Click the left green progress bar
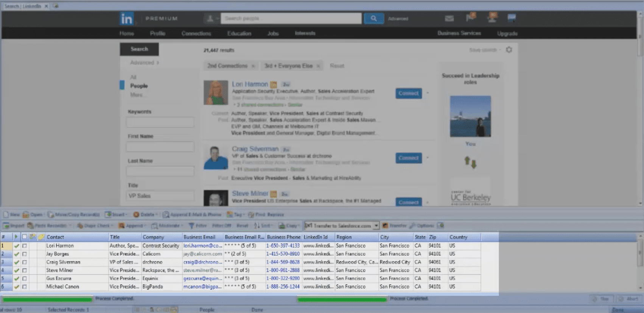 click(47, 299)
